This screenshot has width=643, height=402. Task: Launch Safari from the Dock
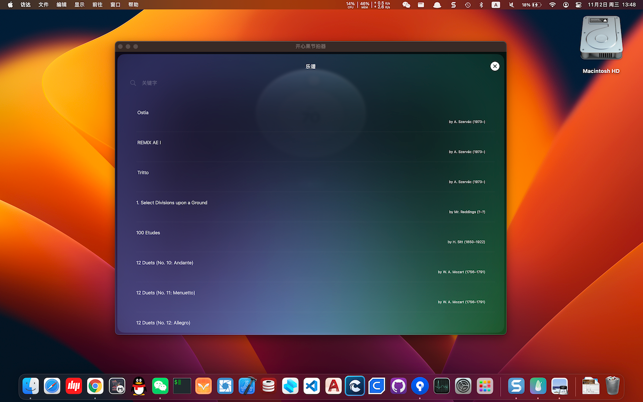pyautogui.click(x=52, y=386)
